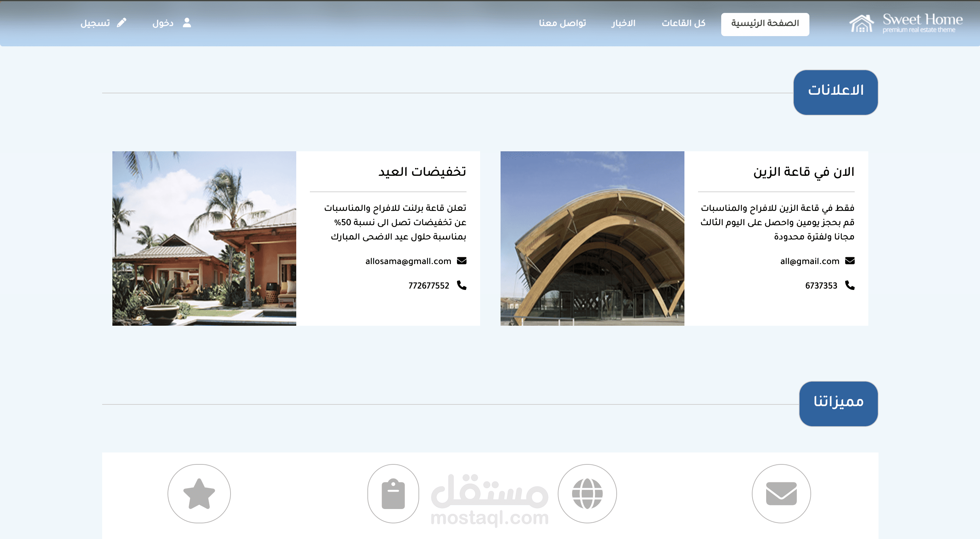980x539 pixels.
Task: Open the كل القاعات menu item
Action: (x=683, y=23)
